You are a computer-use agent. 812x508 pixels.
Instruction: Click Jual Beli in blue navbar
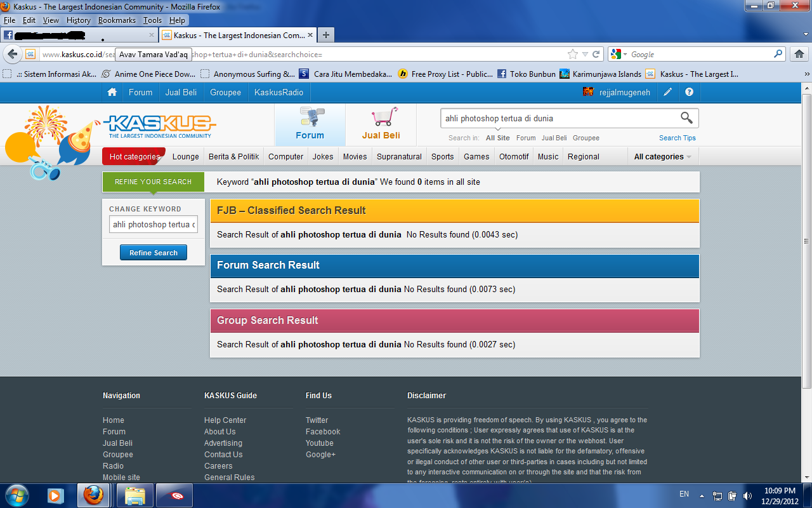(181, 92)
